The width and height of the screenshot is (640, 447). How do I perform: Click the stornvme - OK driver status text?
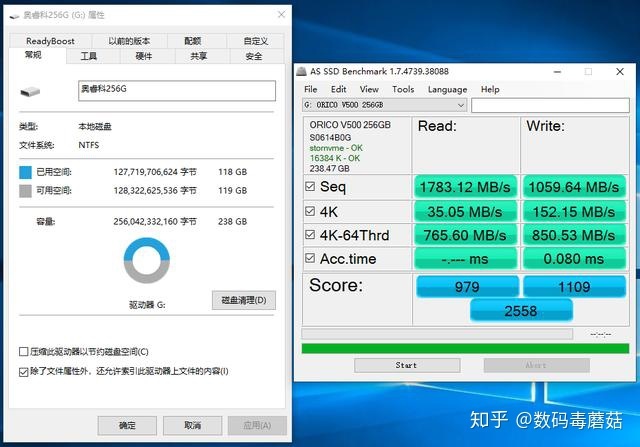tap(336, 148)
